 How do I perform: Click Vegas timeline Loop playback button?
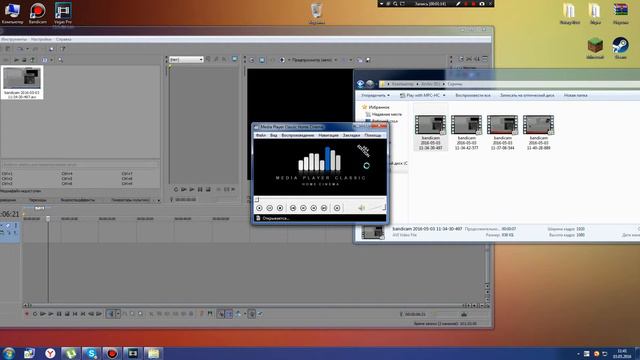35,314
